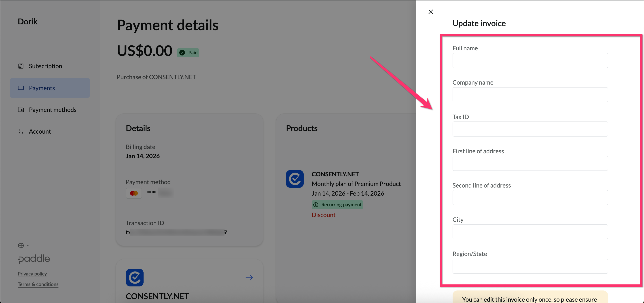644x303 pixels.
Task: Open the Privacy policy link
Action: click(x=32, y=273)
